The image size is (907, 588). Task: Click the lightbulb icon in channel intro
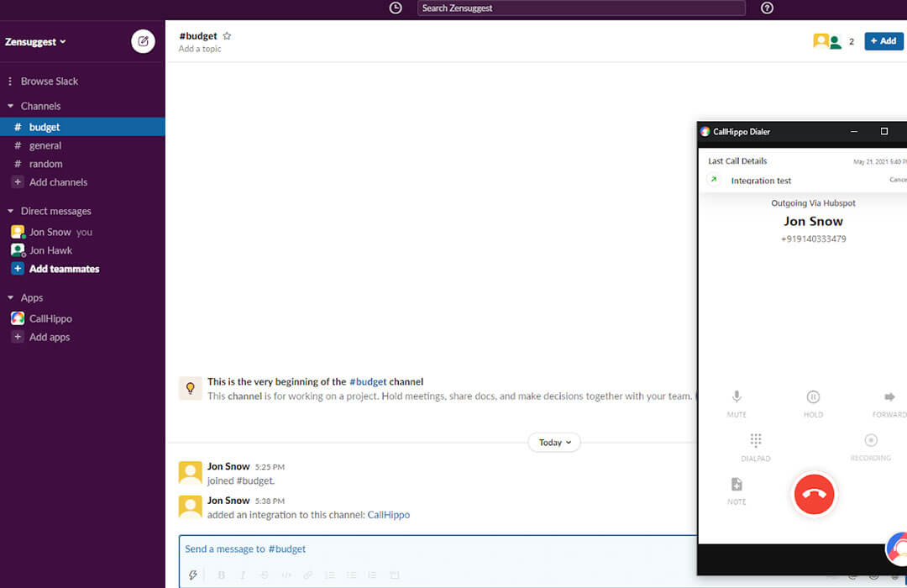[191, 388]
